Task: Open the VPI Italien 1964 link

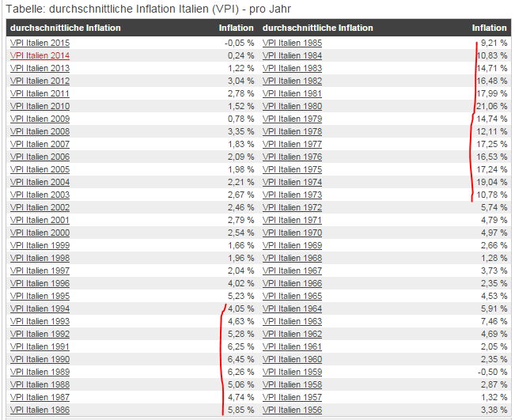Action: pyautogui.click(x=292, y=308)
